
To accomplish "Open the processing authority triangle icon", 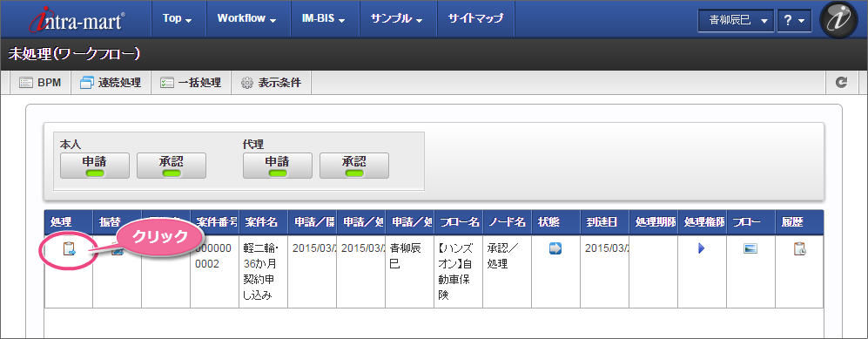I will click(702, 248).
